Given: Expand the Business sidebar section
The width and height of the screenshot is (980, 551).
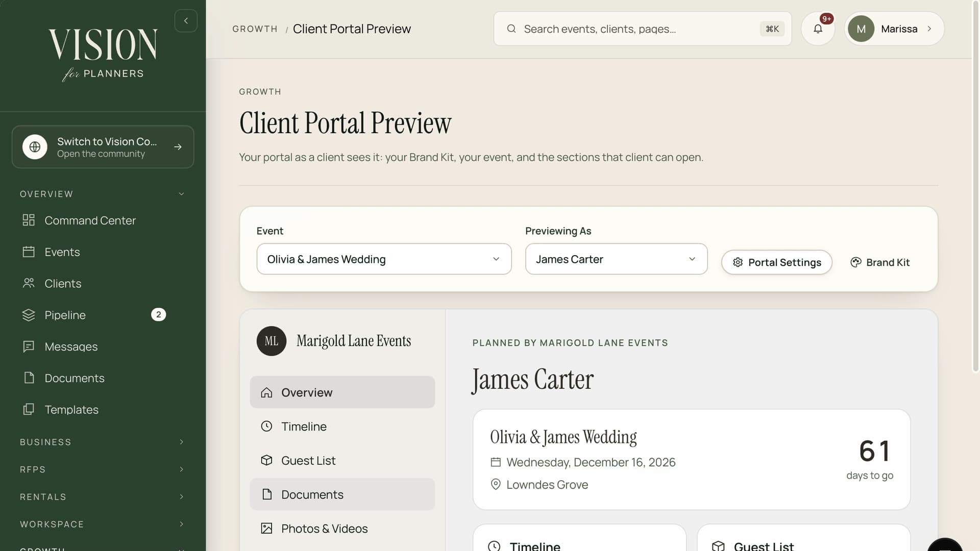Looking at the screenshot, I should [103, 442].
